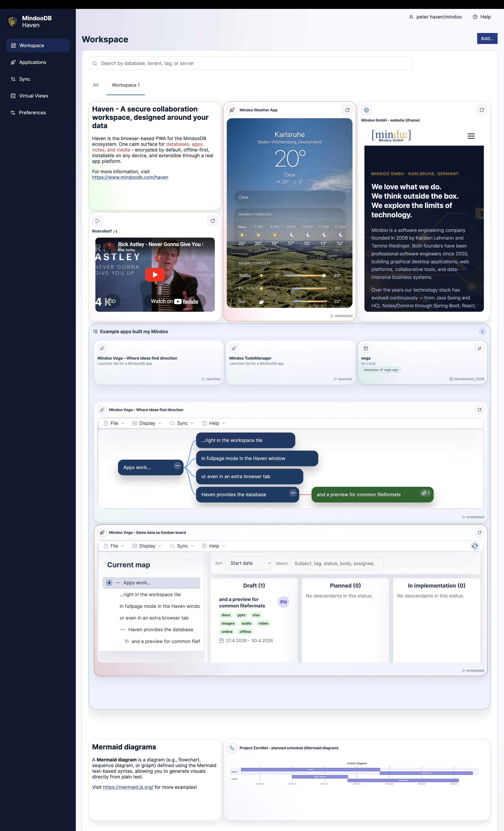The height and width of the screenshot is (831, 504).
Task: Copy link icon on the YouTube video
Action: (x=112, y=301)
